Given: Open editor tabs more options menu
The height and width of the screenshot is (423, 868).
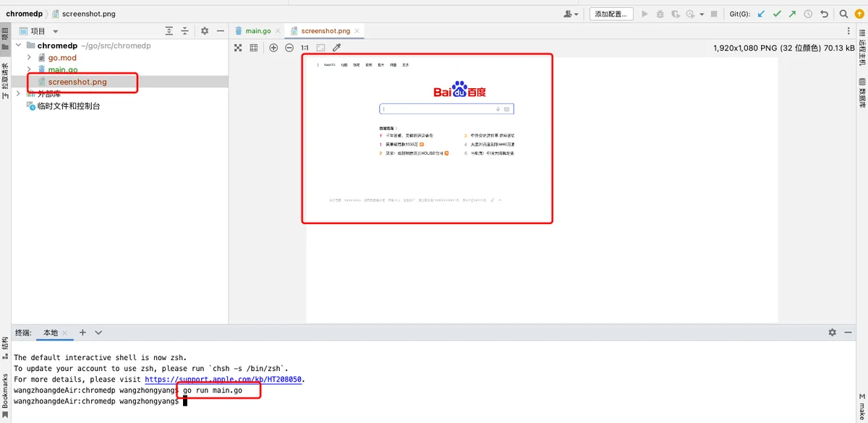Looking at the screenshot, I should click(849, 31).
